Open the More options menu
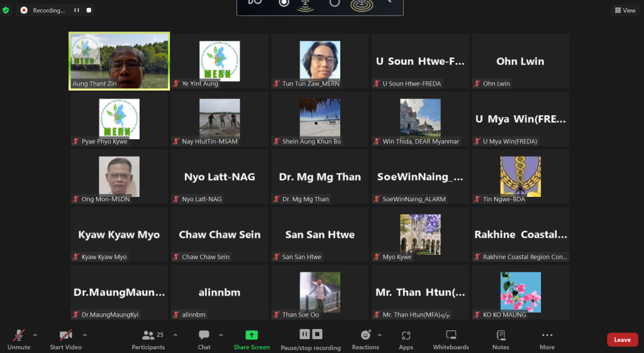The height and width of the screenshot is (353, 644). [x=547, y=336]
